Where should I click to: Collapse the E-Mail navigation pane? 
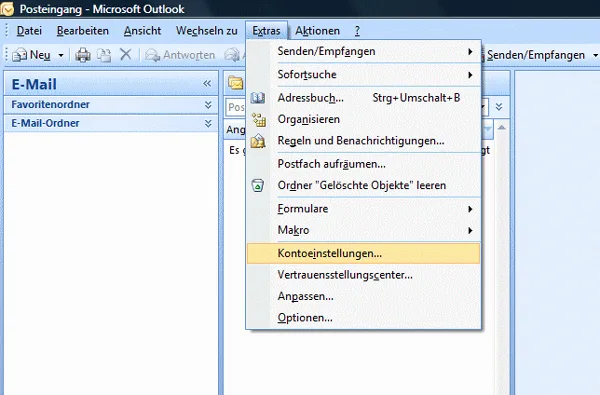point(207,83)
